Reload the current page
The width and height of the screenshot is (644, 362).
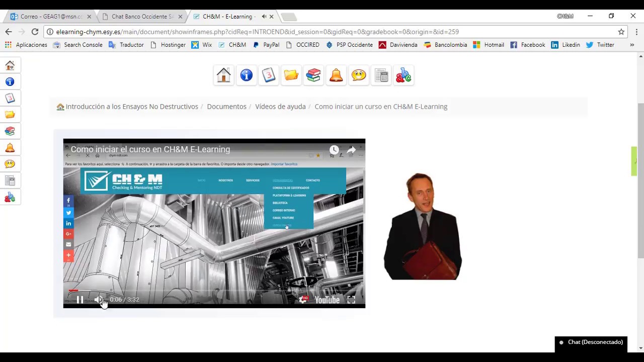click(35, 32)
